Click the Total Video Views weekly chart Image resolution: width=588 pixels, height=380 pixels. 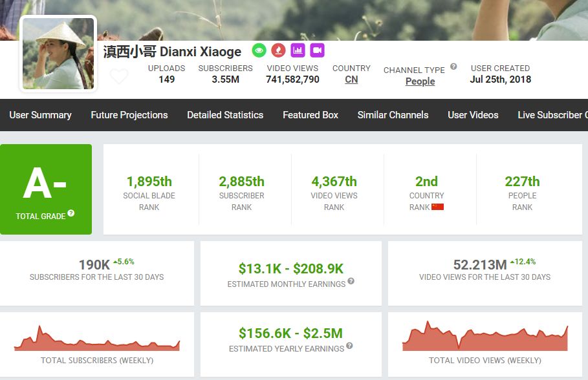(x=485, y=336)
